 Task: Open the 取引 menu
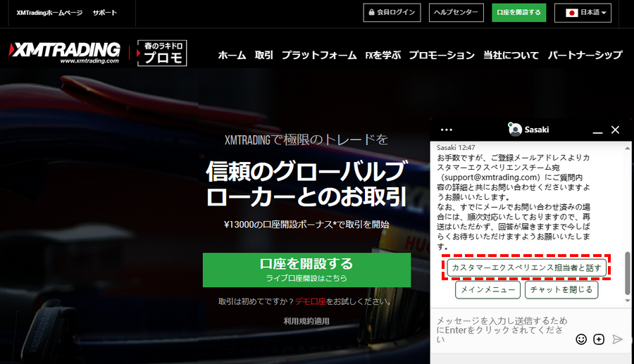(264, 55)
